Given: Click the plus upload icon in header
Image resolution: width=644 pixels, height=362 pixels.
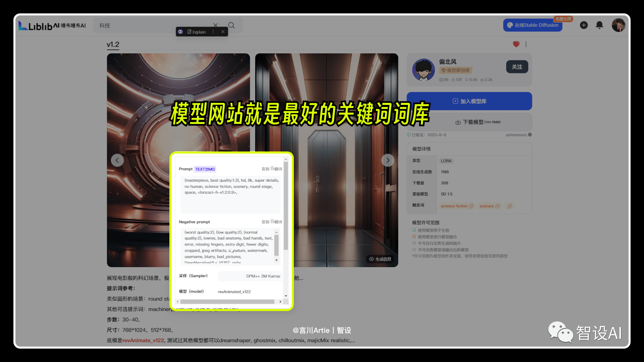Looking at the screenshot, I should (584, 25).
